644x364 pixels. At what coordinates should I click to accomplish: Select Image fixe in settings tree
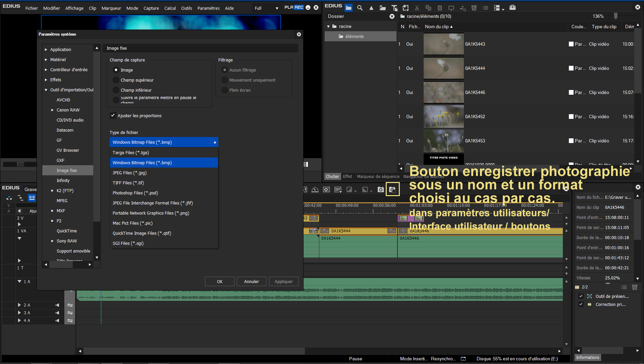68,170
